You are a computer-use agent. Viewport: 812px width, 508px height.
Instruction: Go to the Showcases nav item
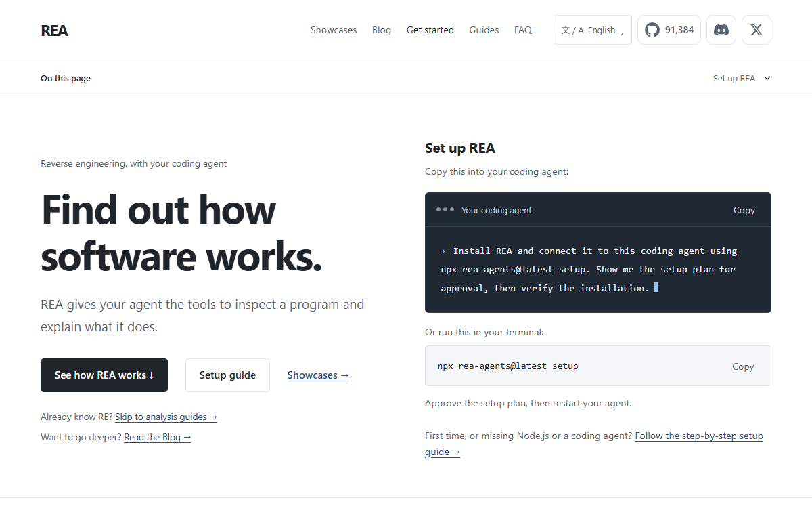[334, 30]
